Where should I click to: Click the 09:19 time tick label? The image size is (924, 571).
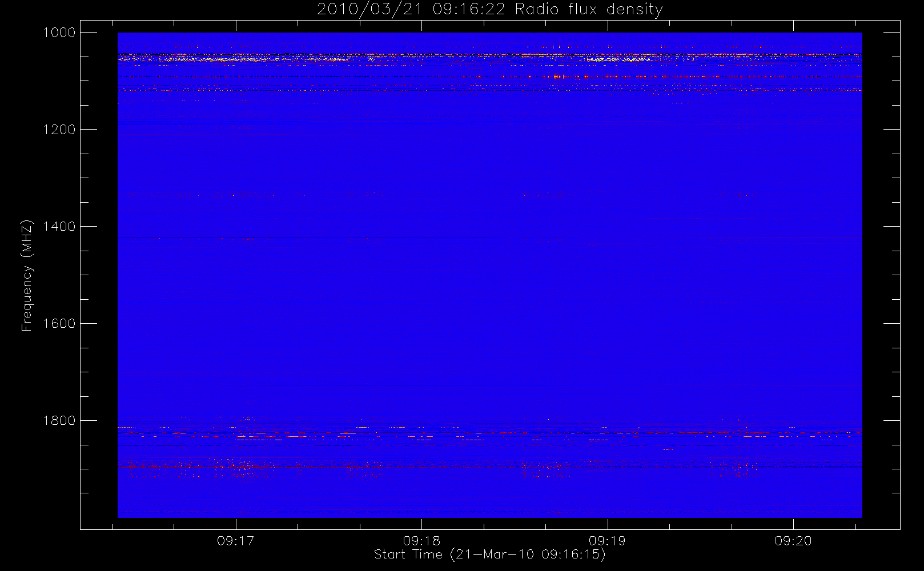point(607,541)
